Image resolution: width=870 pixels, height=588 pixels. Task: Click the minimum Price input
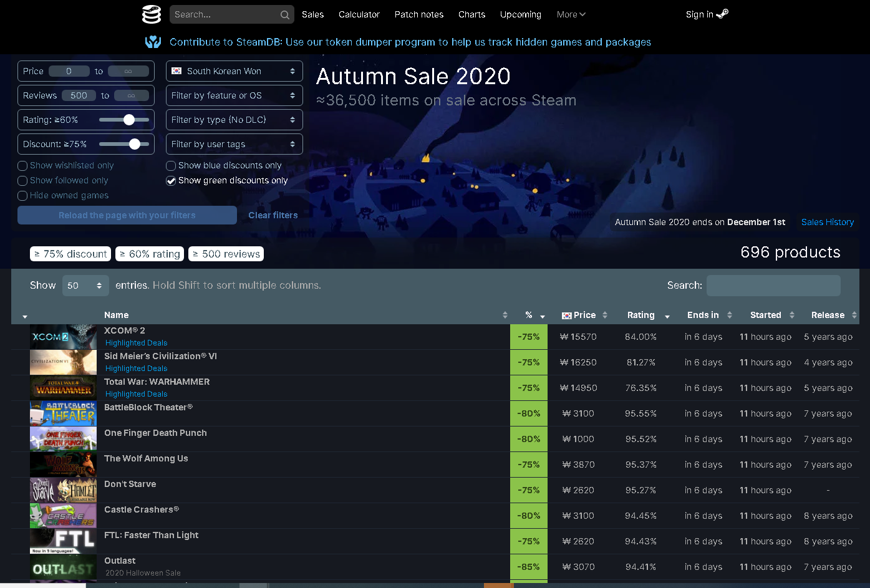tap(69, 71)
